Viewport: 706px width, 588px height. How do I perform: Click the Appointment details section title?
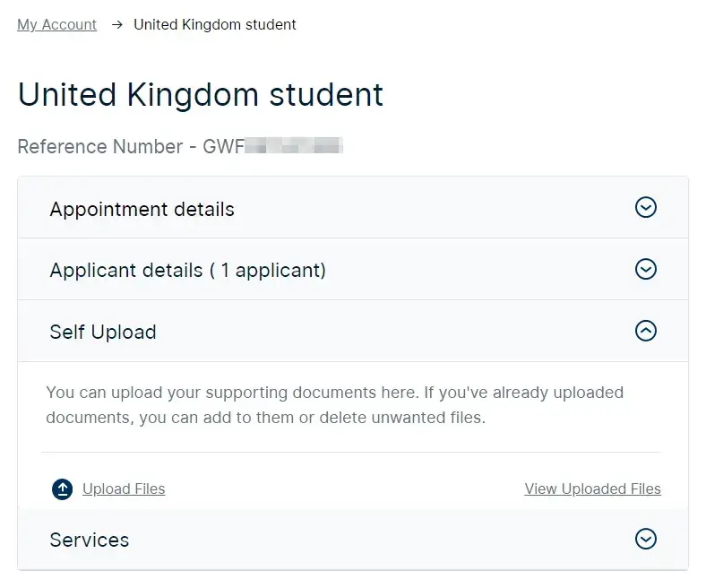point(142,210)
